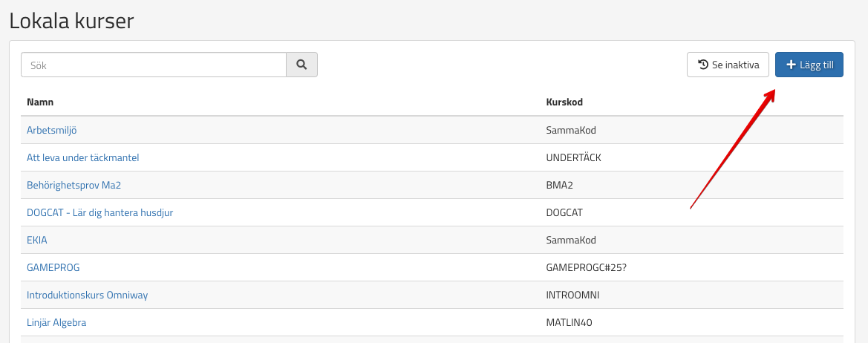Screen dimensions: 868x343
Task: Click the Se inaktiva button
Action: click(728, 65)
